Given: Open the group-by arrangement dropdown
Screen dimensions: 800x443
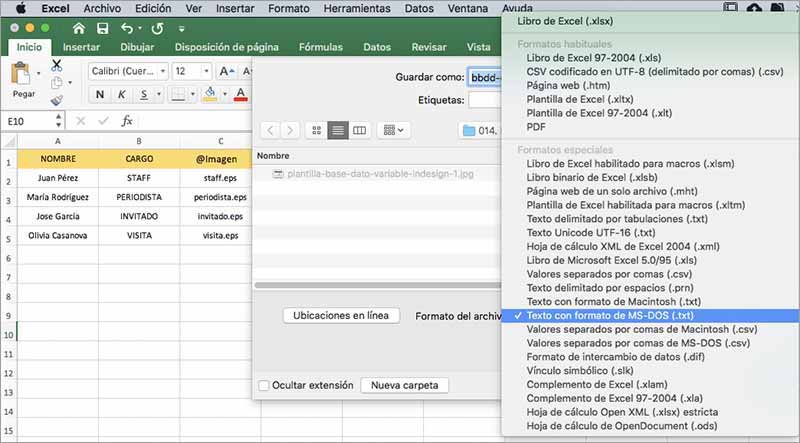Looking at the screenshot, I should coord(393,130).
